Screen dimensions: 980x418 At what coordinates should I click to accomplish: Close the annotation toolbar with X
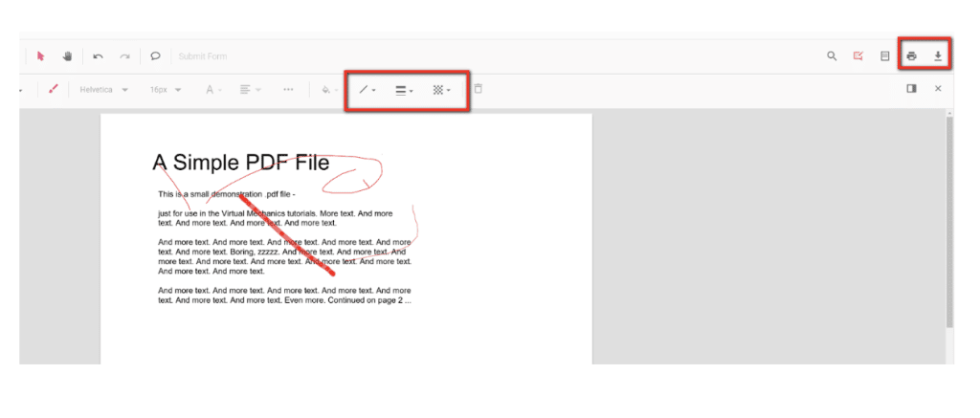(938, 89)
